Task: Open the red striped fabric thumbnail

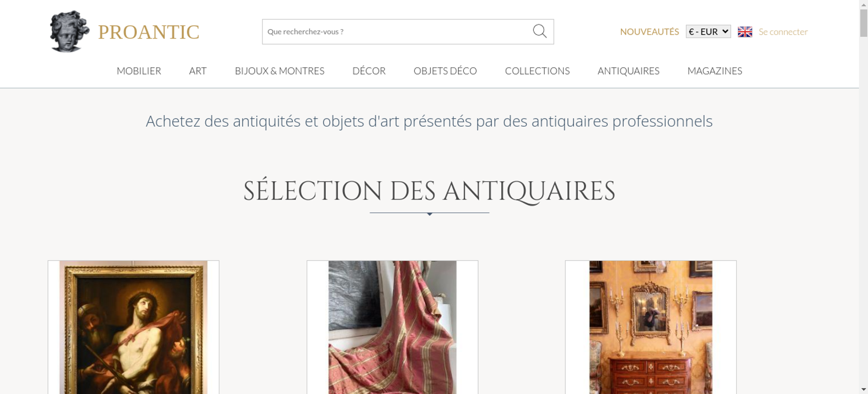Action: (392, 327)
